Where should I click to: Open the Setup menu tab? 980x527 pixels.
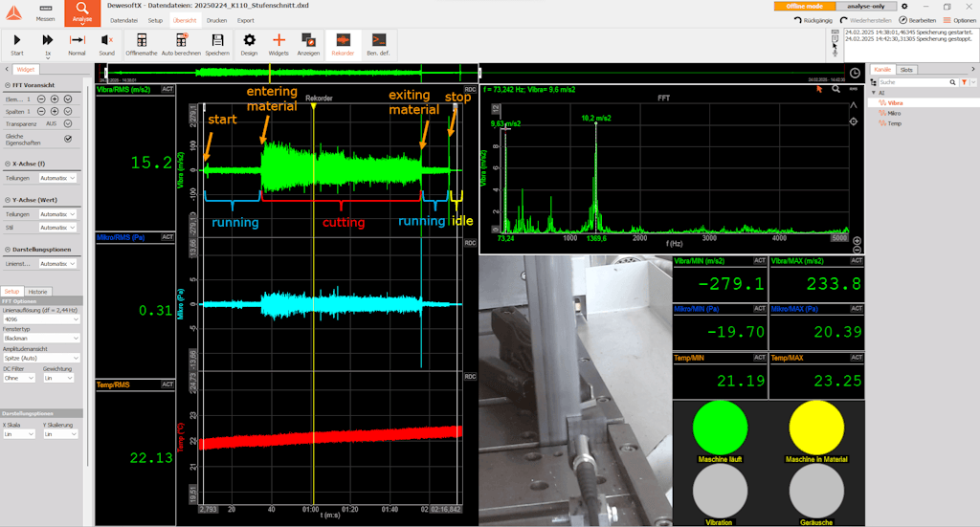155,21
